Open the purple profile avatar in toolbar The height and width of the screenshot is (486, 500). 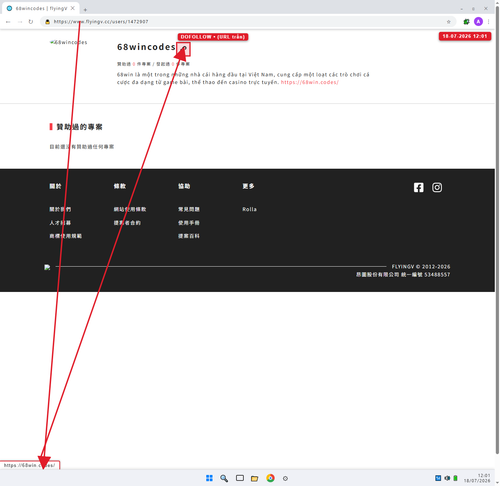pyautogui.click(x=478, y=22)
